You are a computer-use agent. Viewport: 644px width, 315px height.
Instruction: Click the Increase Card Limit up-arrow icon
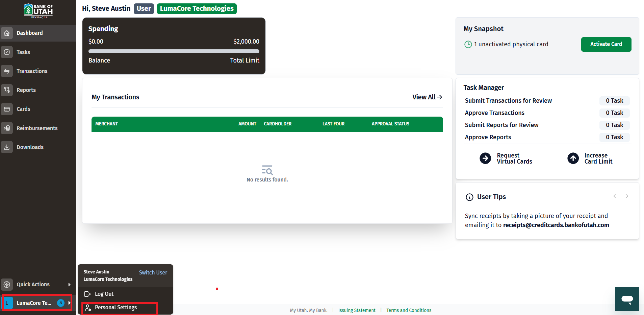(573, 158)
